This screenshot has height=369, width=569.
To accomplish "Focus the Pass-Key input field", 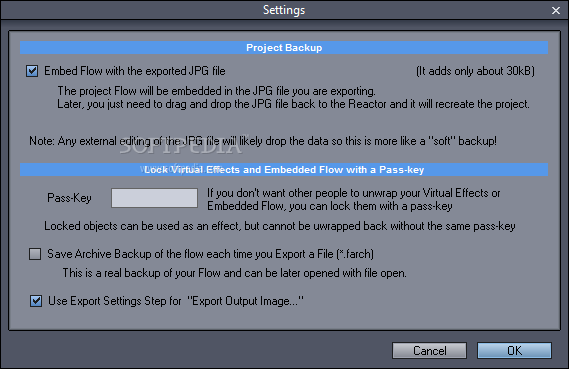I will (154, 198).
